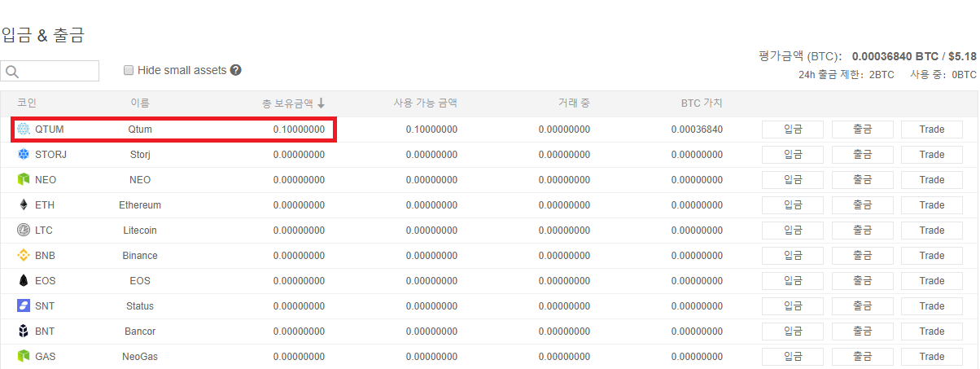
Task: Sort by the BTC 가치 column header
Action: pos(702,103)
